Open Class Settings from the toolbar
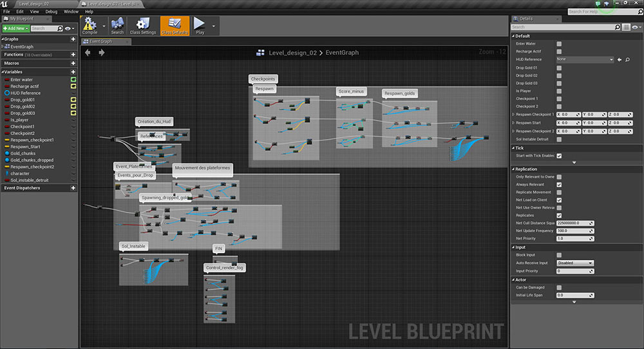Image resolution: width=644 pixels, height=349 pixels. [x=143, y=26]
